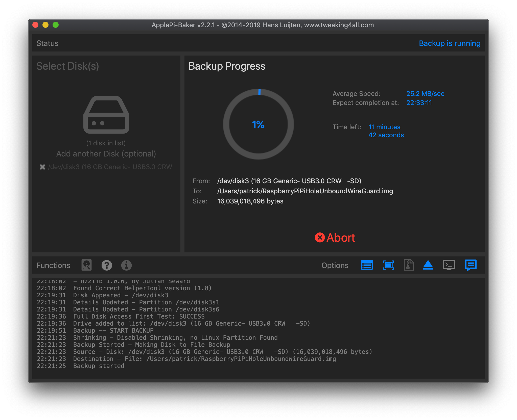The width and height of the screenshot is (517, 420).
Task: Select /dev/disk3 entry in disk list
Action: click(x=110, y=167)
